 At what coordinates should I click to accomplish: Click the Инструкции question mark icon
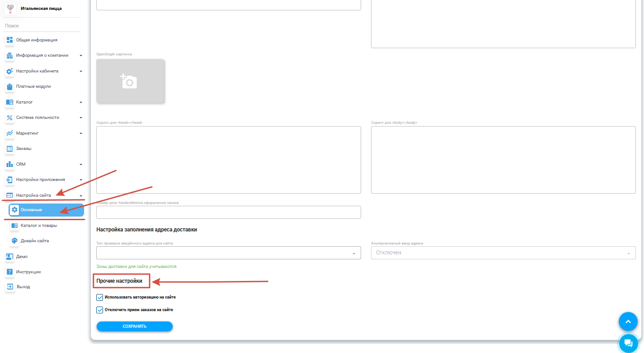(9, 272)
